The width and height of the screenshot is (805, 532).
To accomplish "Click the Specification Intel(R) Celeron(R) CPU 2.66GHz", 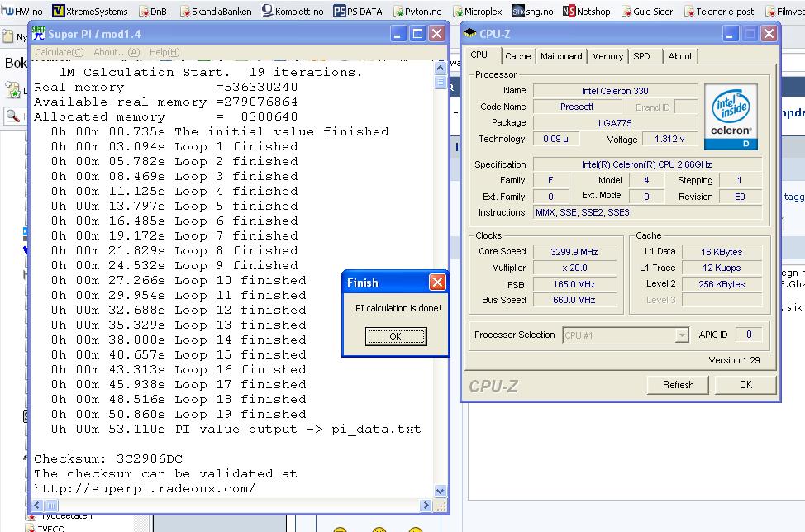I will pyautogui.click(x=647, y=164).
